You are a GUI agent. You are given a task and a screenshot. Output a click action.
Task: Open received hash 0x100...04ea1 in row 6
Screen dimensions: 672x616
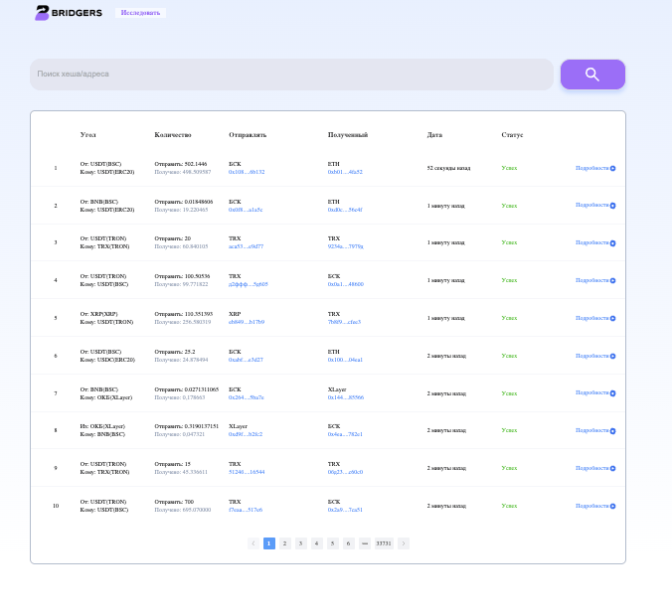[x=345, y=360]
